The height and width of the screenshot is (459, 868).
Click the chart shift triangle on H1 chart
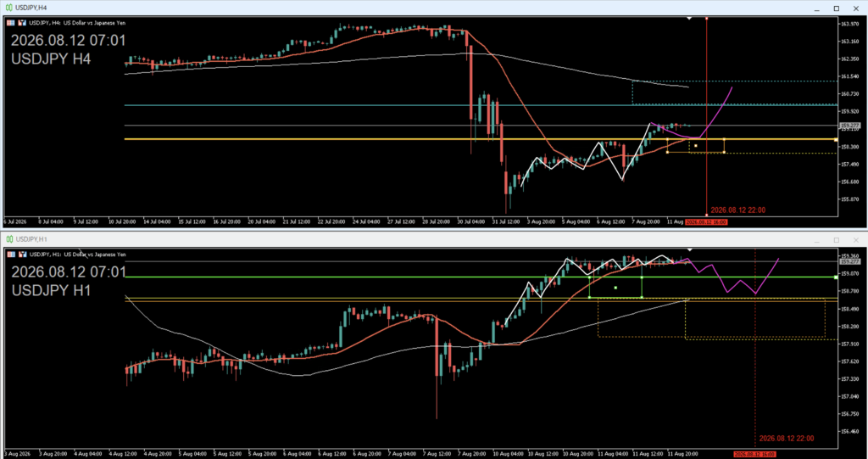click(x=689, y=250)
